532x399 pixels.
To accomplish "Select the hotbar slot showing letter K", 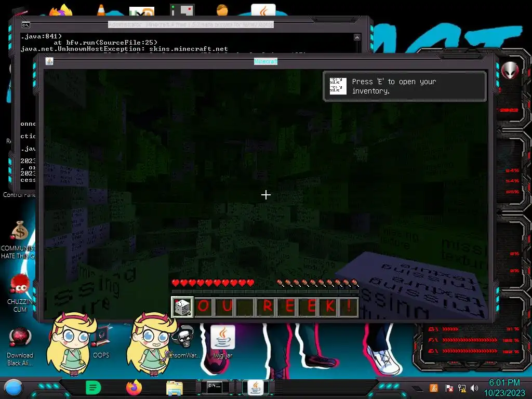I will point(329,307).
